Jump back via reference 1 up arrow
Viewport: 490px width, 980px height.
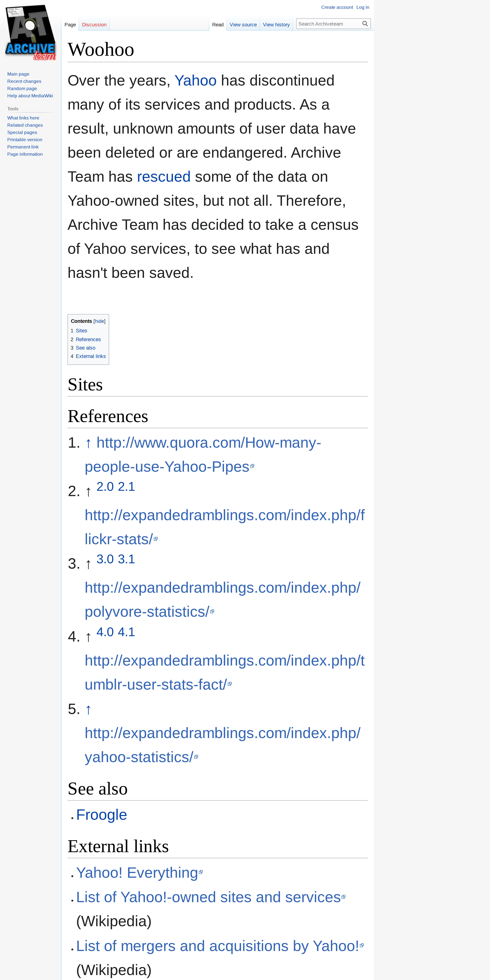(88, 443)
